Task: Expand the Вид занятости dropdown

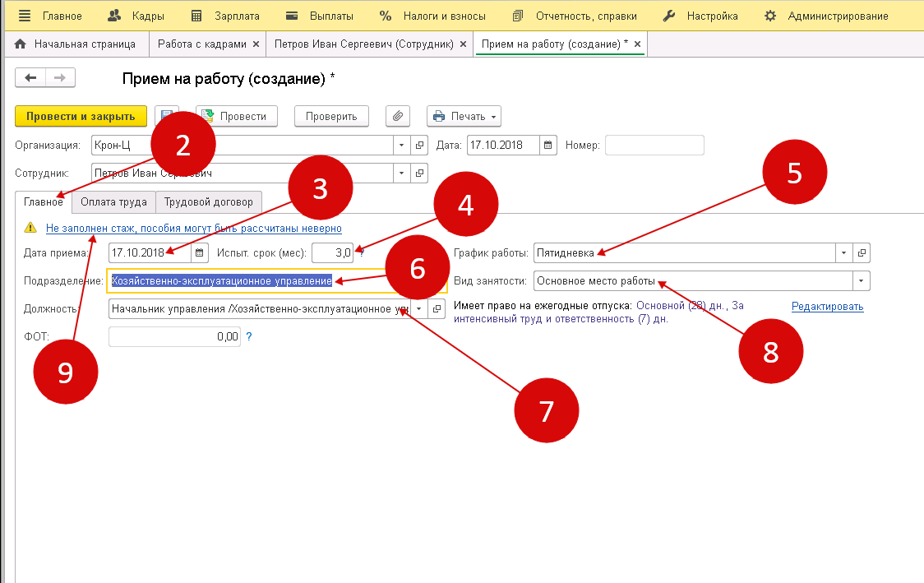Action: click(861, 280)
